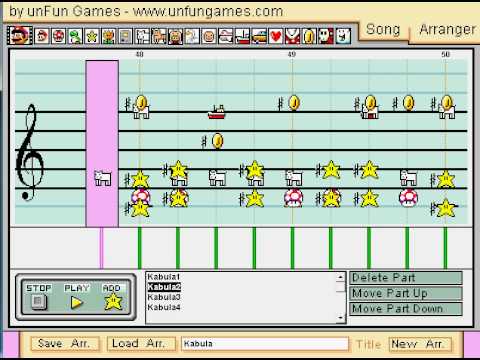Switch to the Song tab
The height and width of the screenshot is (360, 480).
point(383,30)
